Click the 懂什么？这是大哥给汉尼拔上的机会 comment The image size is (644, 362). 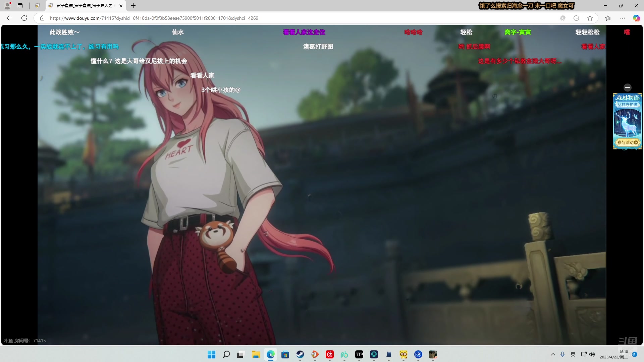pyautogui.click(x=139, y=61)
